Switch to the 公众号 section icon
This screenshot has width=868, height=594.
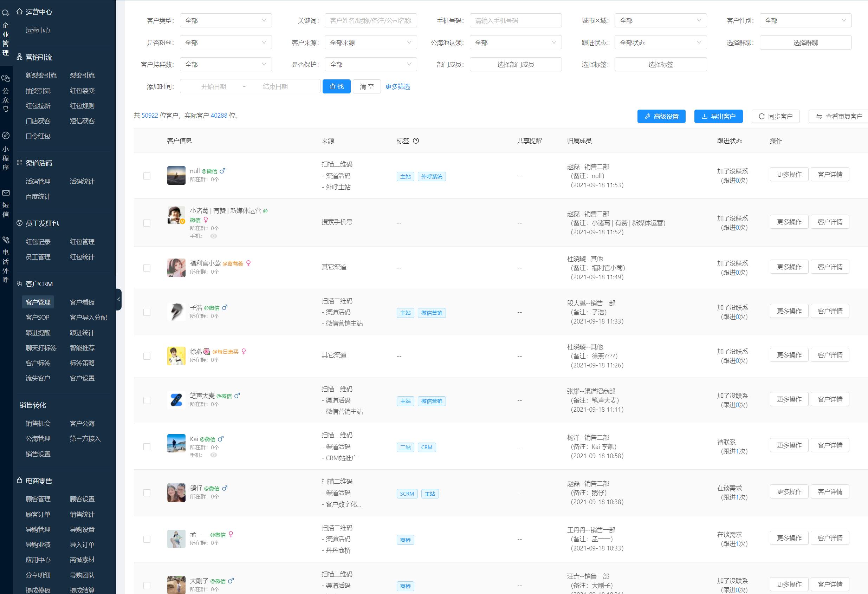pos(6,78)
